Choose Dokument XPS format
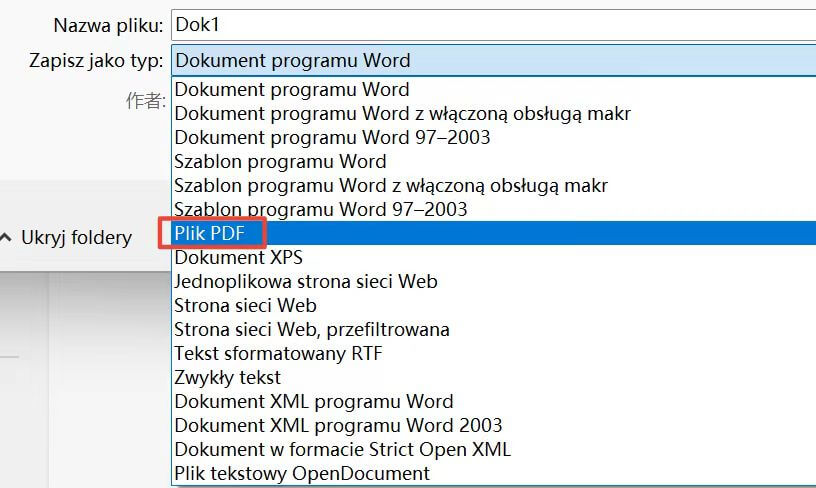816x488 pixels. click(x=493, y=257)
